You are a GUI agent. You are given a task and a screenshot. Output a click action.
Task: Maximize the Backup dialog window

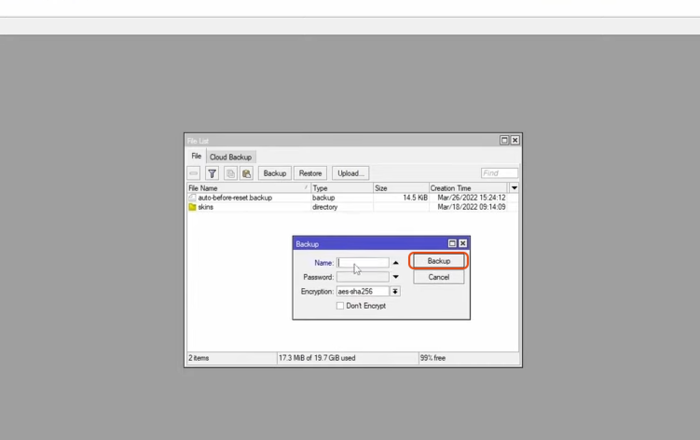tap(452, 243)
